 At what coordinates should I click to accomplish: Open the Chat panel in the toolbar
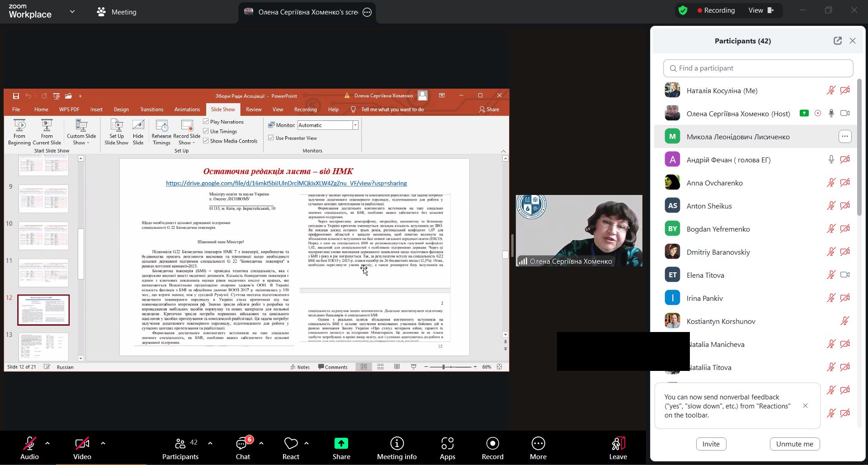[x=243, y=448]
